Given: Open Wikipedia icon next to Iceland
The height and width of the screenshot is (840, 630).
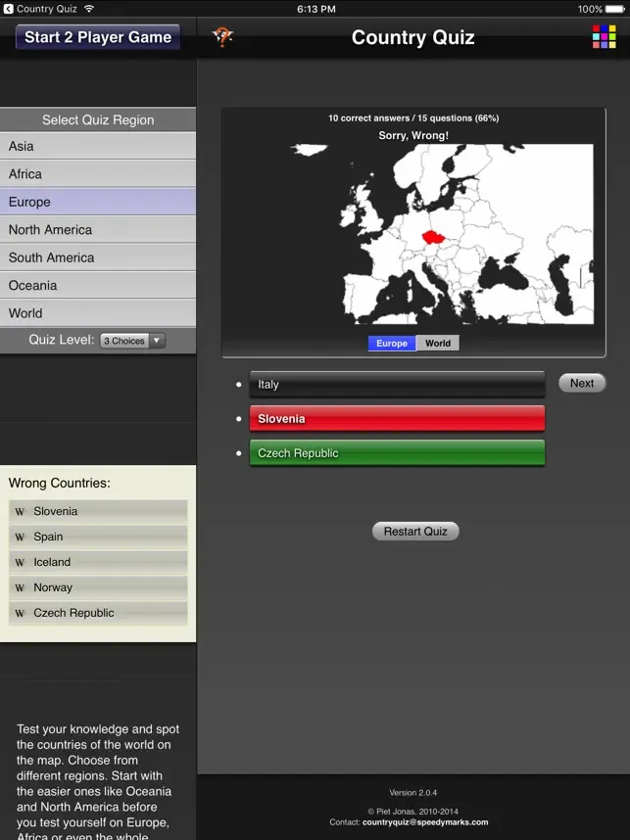Looking at the screenshot, I should tap(20, 563).
